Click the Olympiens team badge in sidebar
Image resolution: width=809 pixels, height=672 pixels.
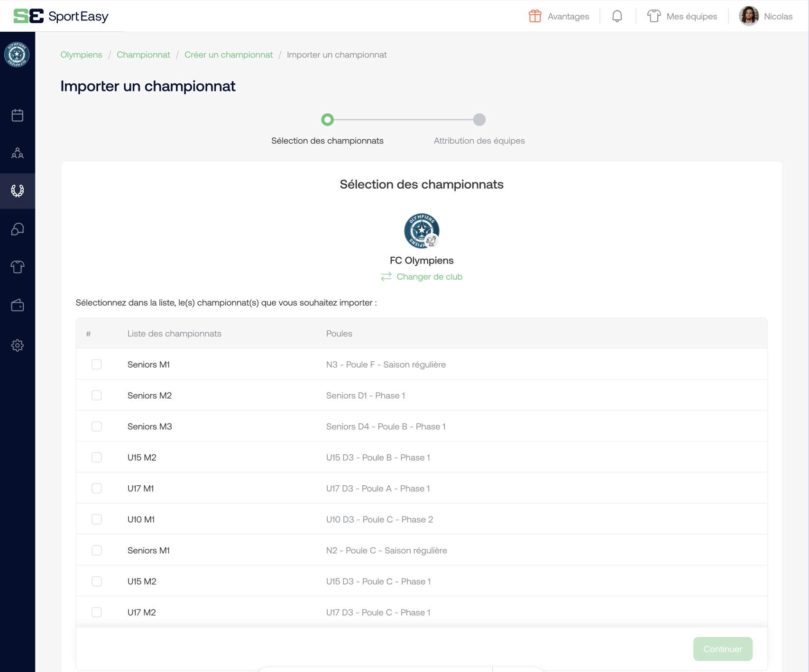pos(17,54)
